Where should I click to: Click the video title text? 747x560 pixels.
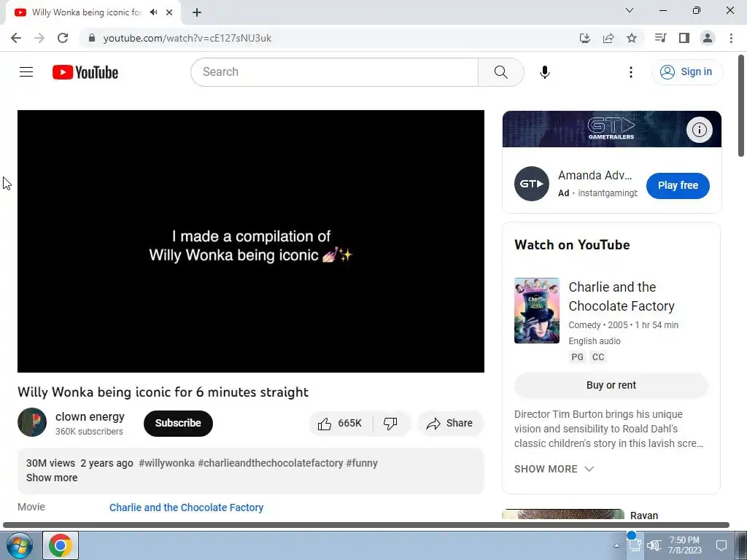click(x=163, y=392)
